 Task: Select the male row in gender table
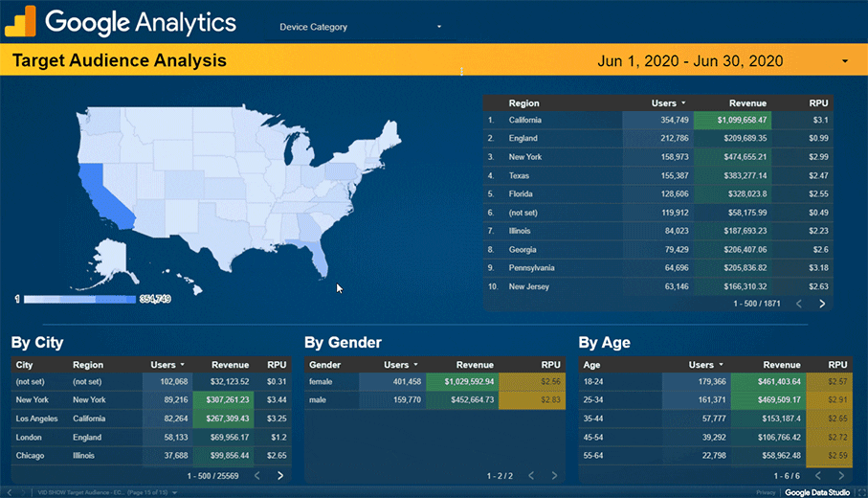(435, 400)
